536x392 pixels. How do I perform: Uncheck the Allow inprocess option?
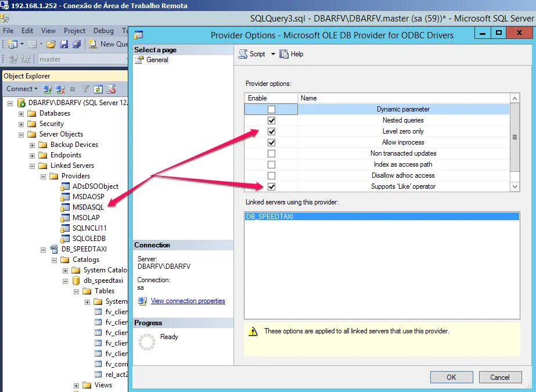tap(271, 142)
